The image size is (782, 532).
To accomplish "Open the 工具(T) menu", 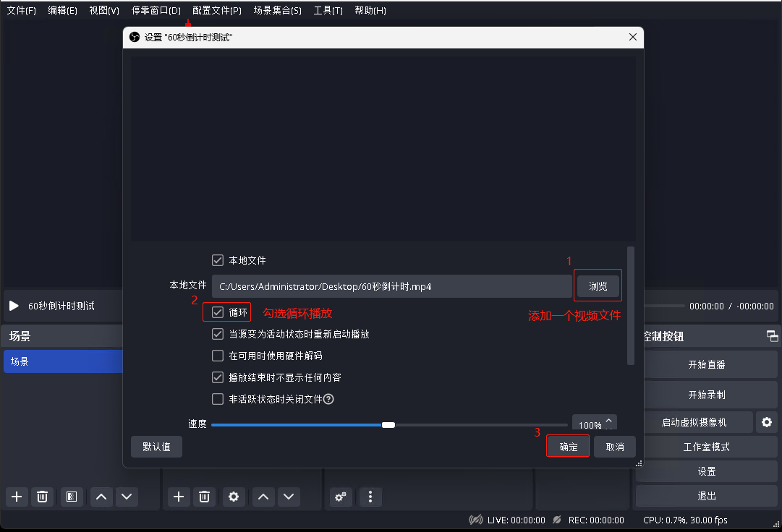I will click(x=328, y=11).
